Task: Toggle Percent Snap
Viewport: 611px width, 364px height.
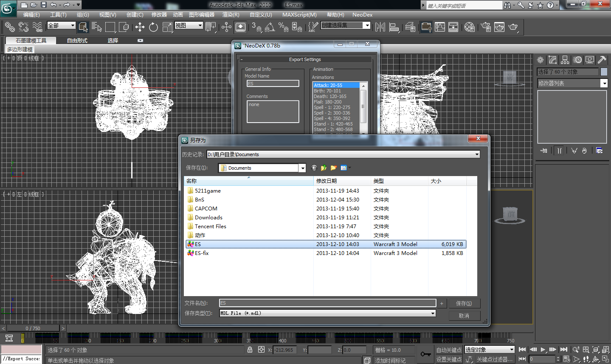Action: pyautogui.click(x=284, y=27)
